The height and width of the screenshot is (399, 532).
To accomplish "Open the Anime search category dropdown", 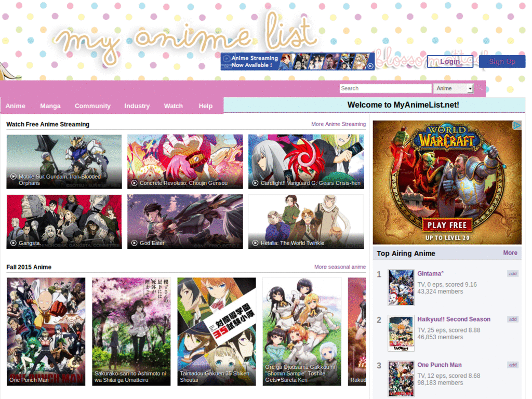I will pos(453,88).
